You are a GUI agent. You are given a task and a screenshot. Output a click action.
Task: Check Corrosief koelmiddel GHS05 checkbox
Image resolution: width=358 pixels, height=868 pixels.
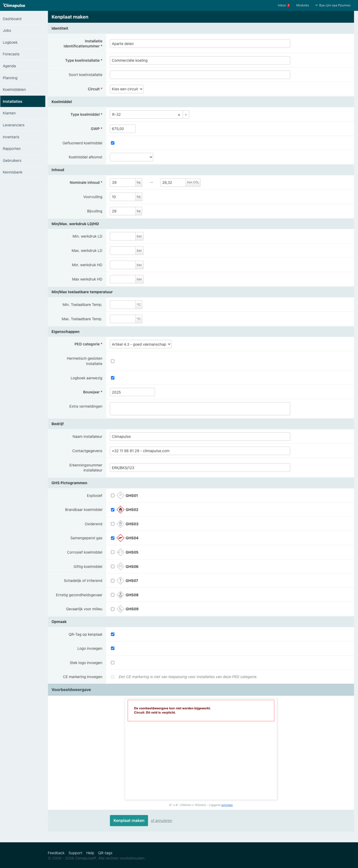point(113,552)
